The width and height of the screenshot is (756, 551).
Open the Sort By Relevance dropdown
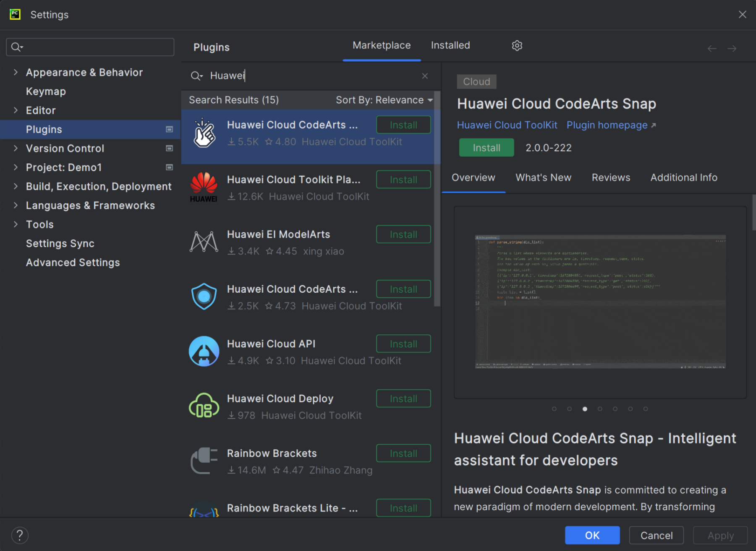[384, 100]
